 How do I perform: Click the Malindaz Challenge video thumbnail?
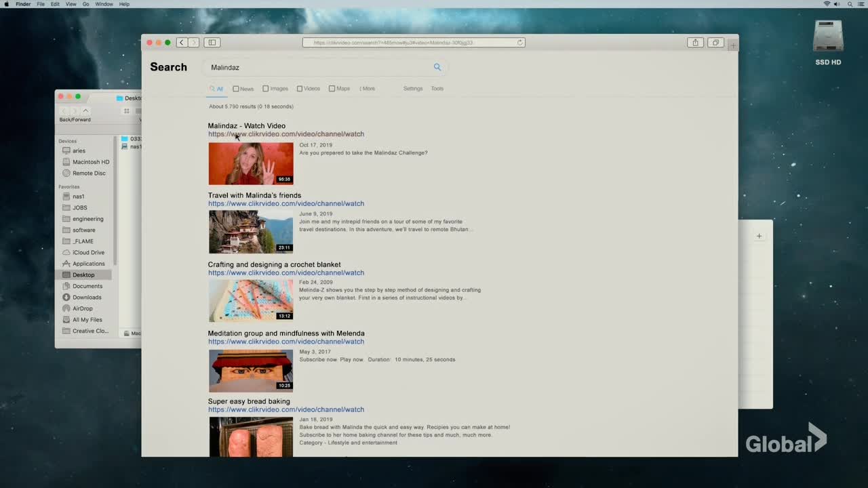(251, 163)
